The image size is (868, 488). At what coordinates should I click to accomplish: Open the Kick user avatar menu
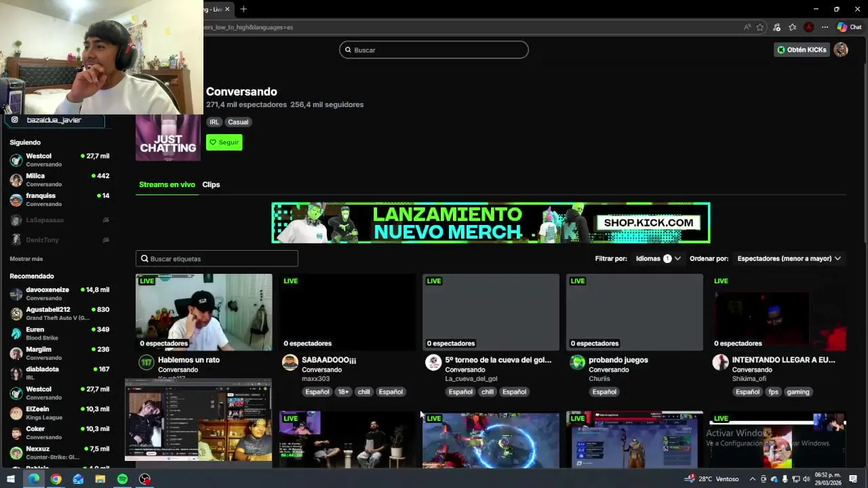pos(841,49)
